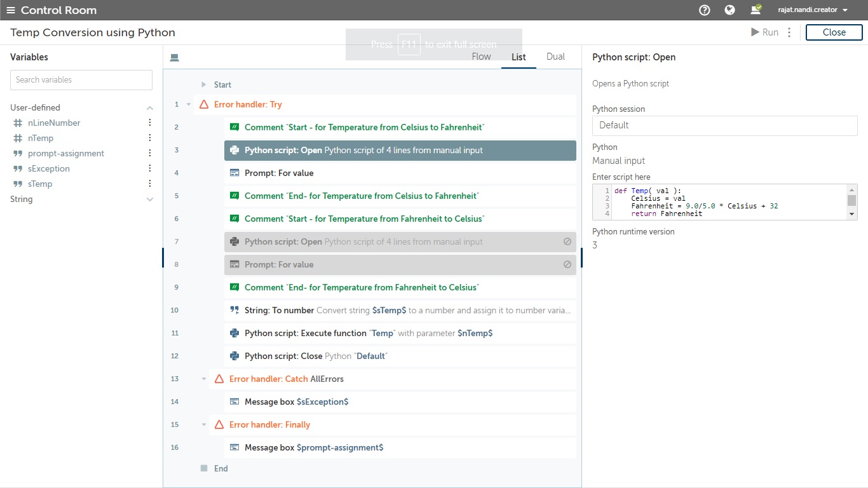Click the help question mark icon
The image size is (868, 488).
click(x=704, y=10)
